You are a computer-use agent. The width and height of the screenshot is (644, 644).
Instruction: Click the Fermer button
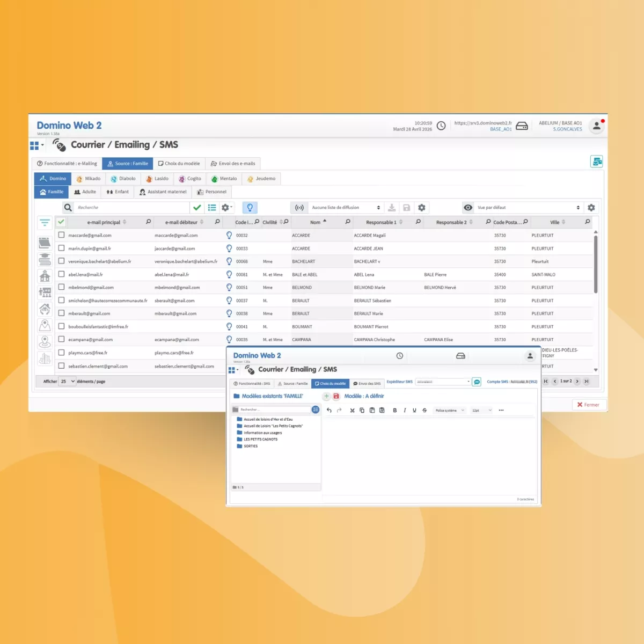[588, 405]
